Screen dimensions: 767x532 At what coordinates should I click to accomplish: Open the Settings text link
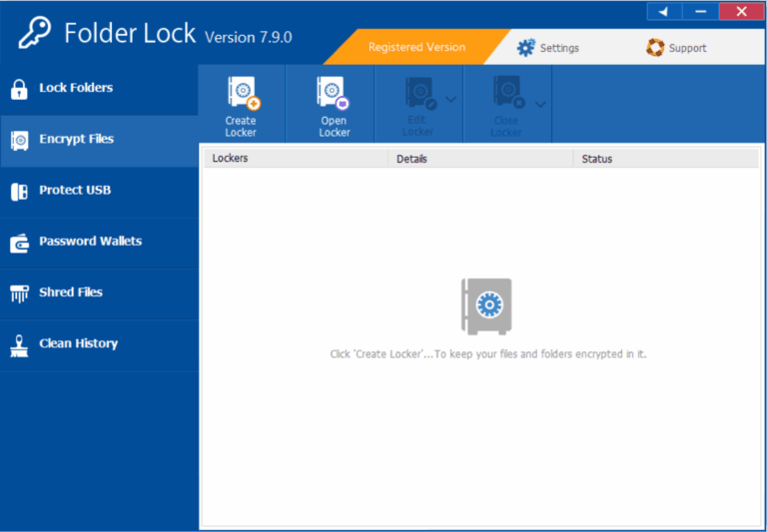click(x=559, y=48)
